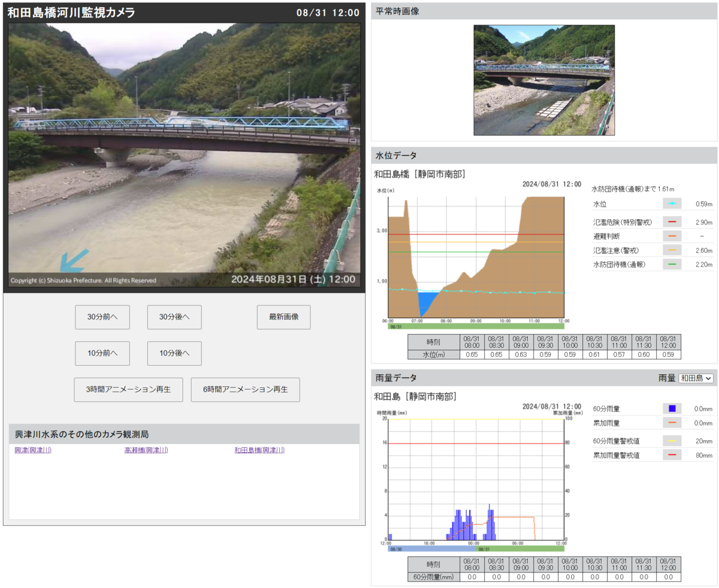Click the 雨量データ section header
719x588 pixels.
(396, 378)
